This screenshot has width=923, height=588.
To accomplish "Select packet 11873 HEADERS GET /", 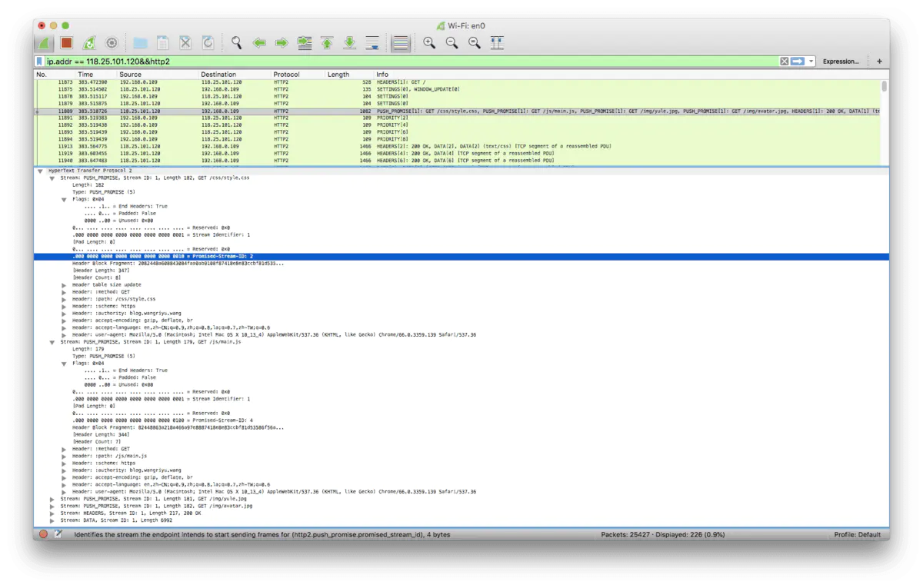I will pyautogui.click(x=457, y=81).
